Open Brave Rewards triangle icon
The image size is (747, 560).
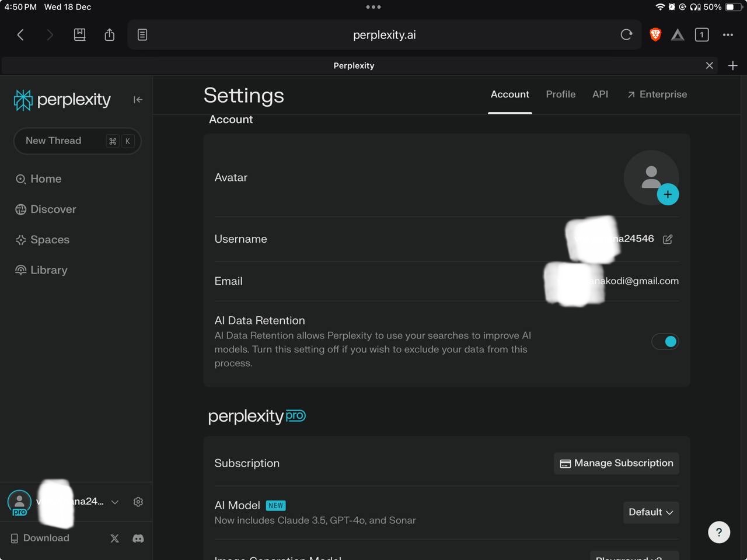point(678,35)
